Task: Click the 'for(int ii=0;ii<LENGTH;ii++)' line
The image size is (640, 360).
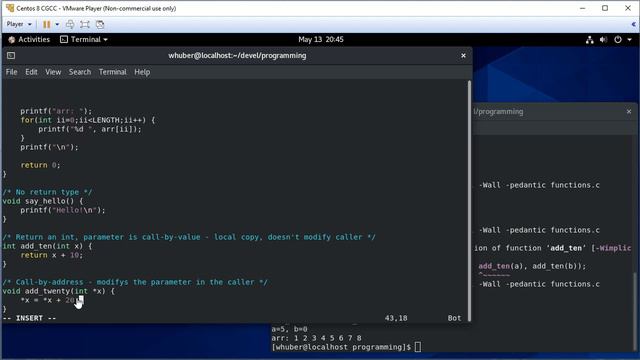Action: coord(88,120)
